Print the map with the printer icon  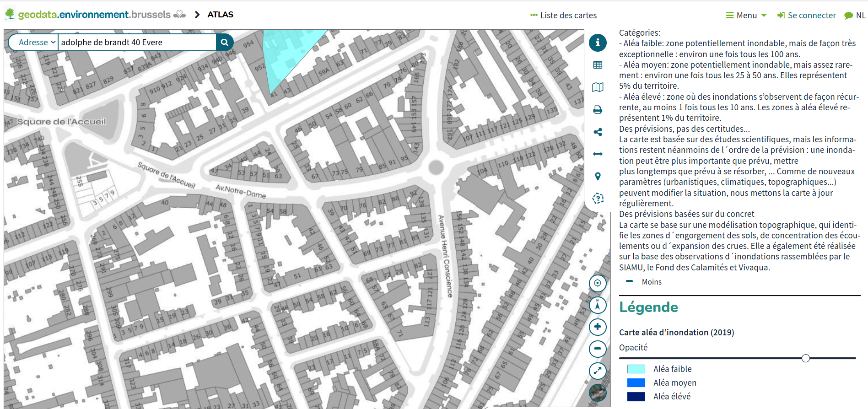pyautogui.click(x=598, y=110)
